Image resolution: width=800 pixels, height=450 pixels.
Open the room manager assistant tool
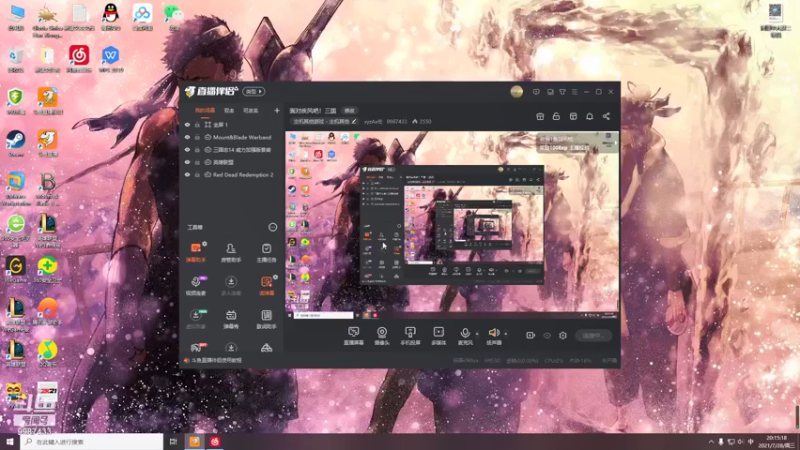[x=231, y=253]
